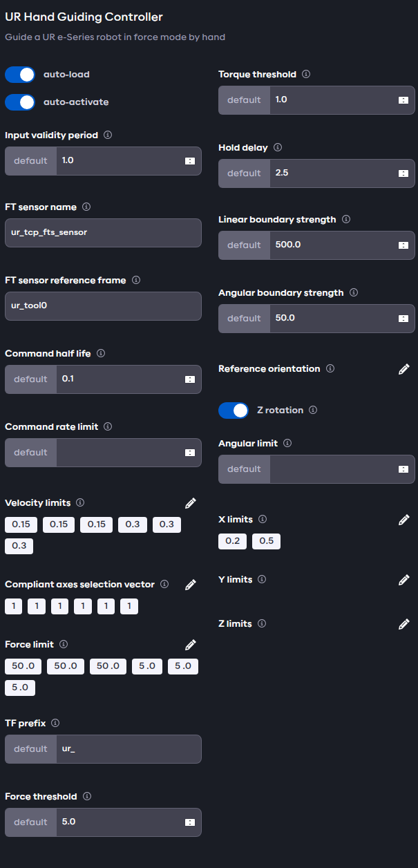The height and width of the screenshot is (868, 418).
Task: Show info for Linear boundary strength
Action: point(345,219)
